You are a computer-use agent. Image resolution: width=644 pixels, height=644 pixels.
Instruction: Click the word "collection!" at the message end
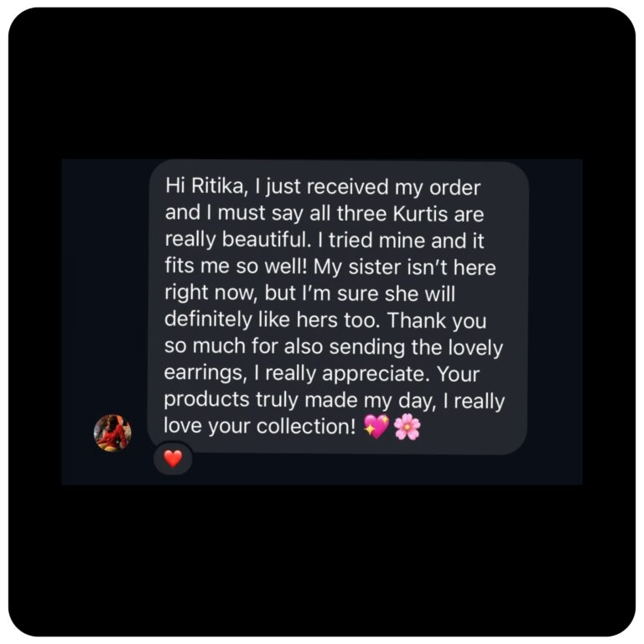(x=306, y=426)
